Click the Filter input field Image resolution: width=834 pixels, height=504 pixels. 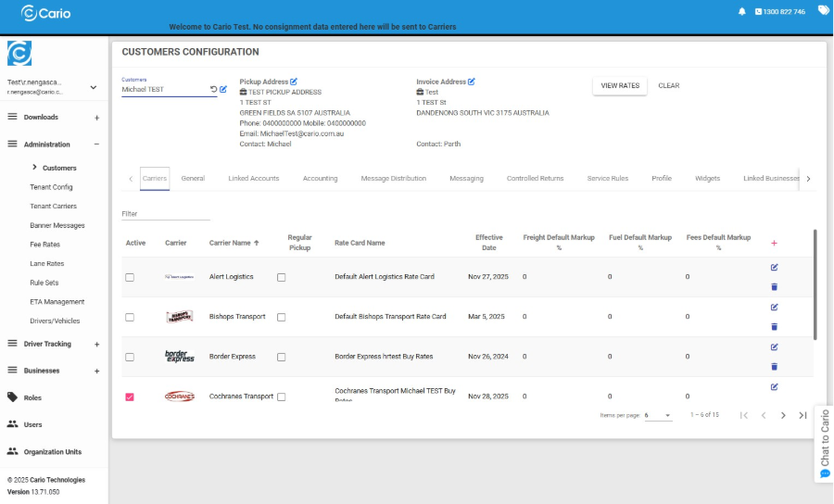point(166,214)
